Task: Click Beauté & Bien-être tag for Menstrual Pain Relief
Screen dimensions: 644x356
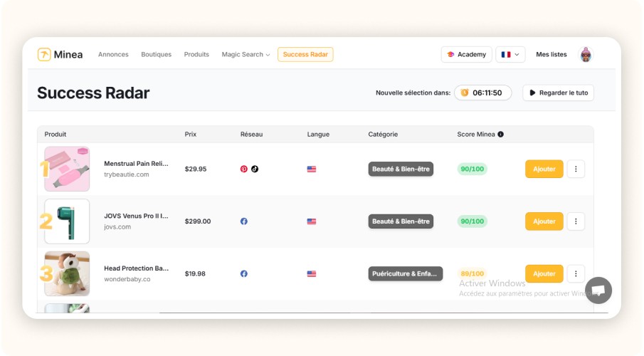Action: coord(401,169)
